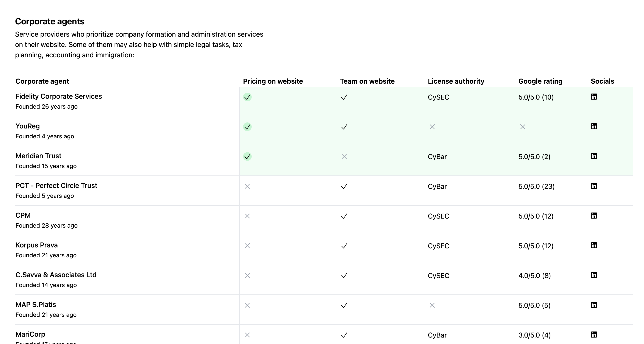Open Fidelity Corporate Services name link
Viewport: 644px width, 344px height.
click(59, 96)
